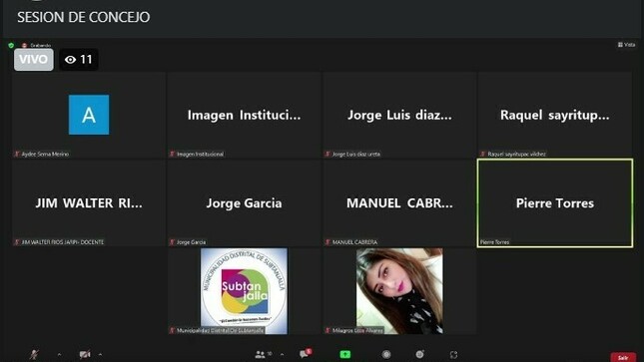The image size is (644, 362).
Task: Open chat with unread badge
Action: tap(306, 353)
